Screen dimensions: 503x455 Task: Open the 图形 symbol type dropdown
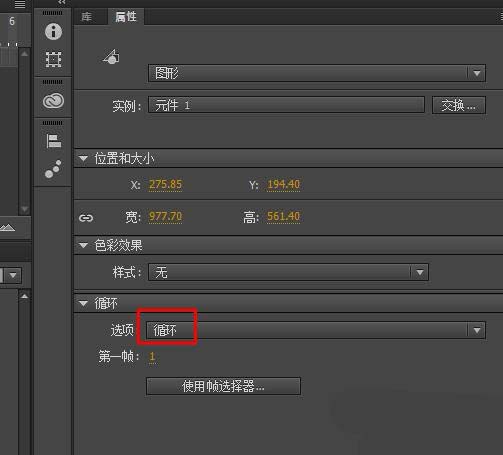[317, 73]
